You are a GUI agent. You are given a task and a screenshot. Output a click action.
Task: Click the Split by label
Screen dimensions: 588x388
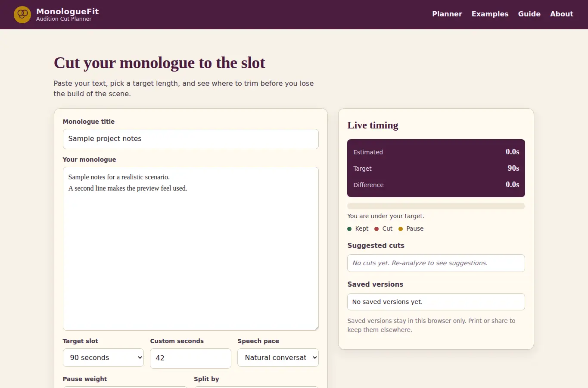pyautogui.click(x=206, y=379)
